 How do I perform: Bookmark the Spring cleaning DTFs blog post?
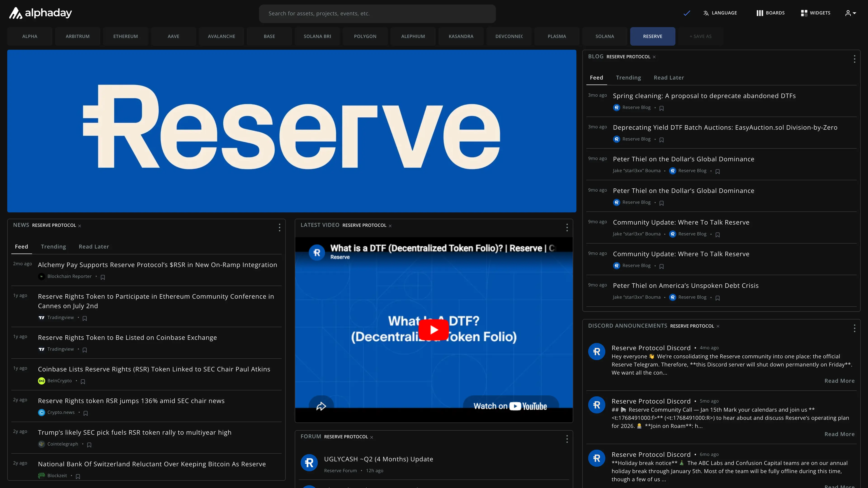point(661,108)
